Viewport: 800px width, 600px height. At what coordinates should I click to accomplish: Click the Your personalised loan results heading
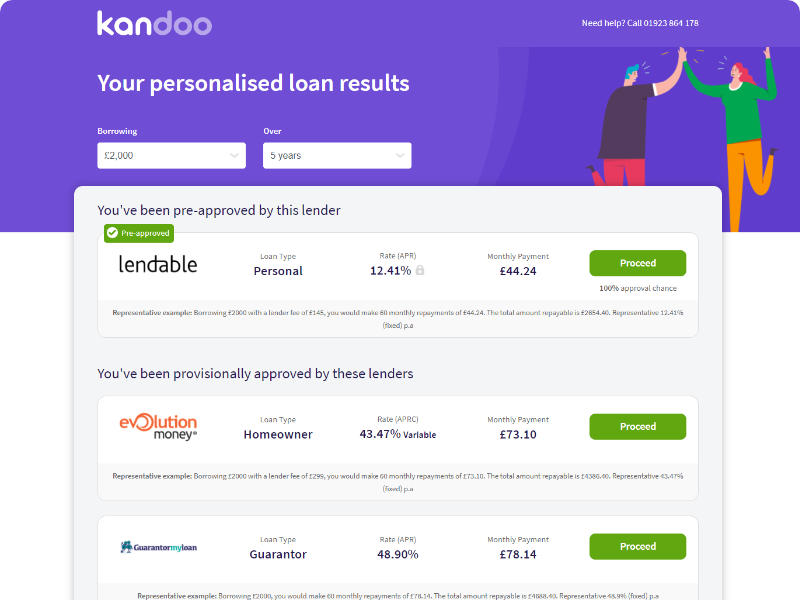pos(253,83)
